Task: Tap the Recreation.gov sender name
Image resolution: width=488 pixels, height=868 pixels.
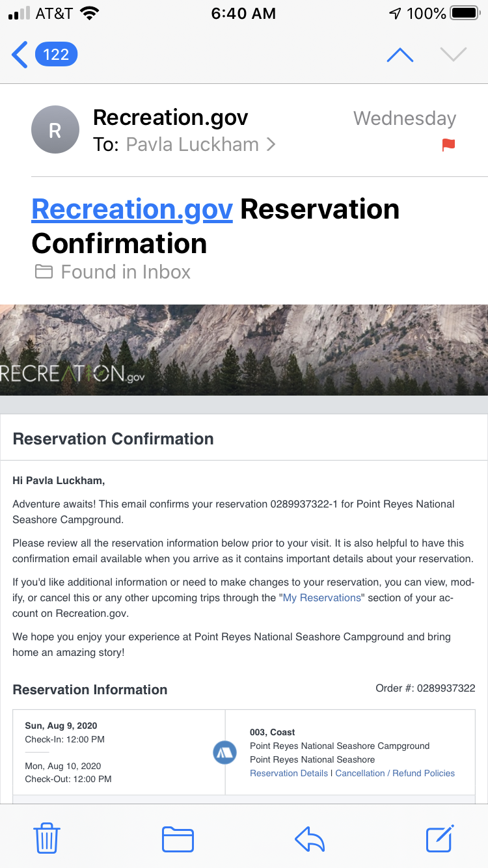Action: click(x=170, y=118)
